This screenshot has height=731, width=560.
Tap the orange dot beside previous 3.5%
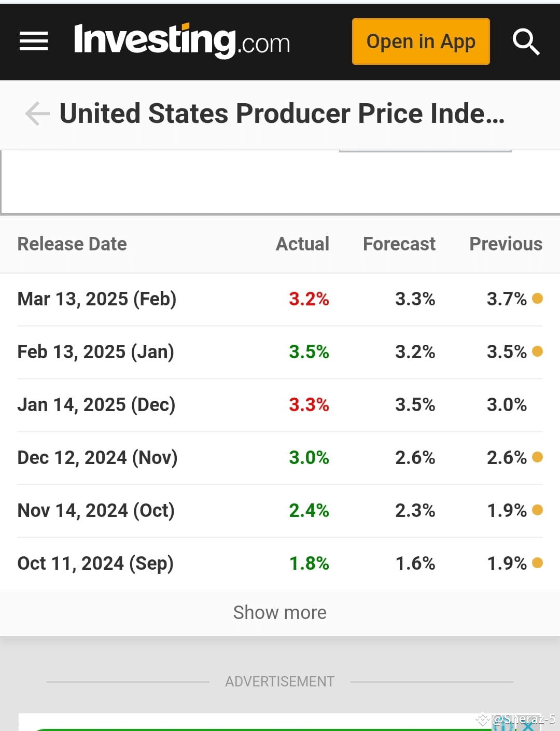(x=537, y=351)
